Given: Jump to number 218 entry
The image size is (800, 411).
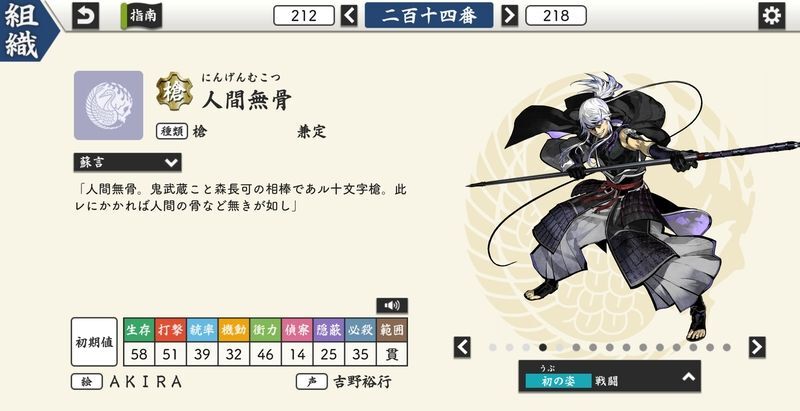Looking at the screenshot, I should click(x=556, y=15).
